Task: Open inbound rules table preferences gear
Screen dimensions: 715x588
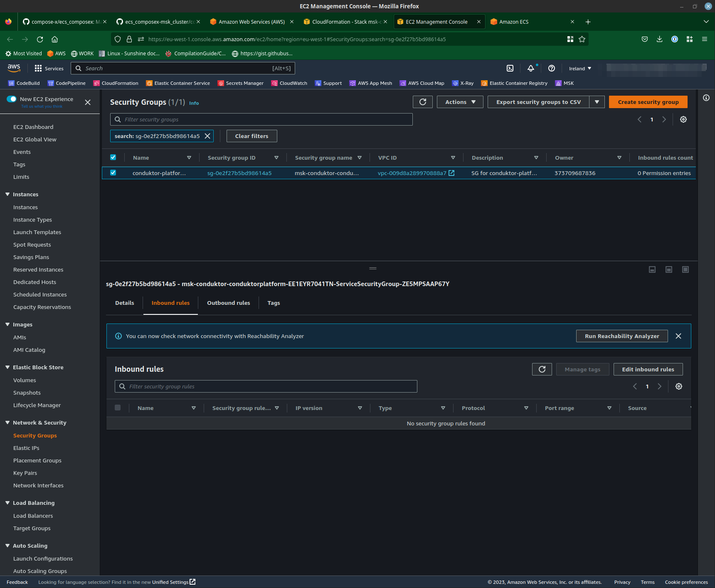Action: coord(679,386)
